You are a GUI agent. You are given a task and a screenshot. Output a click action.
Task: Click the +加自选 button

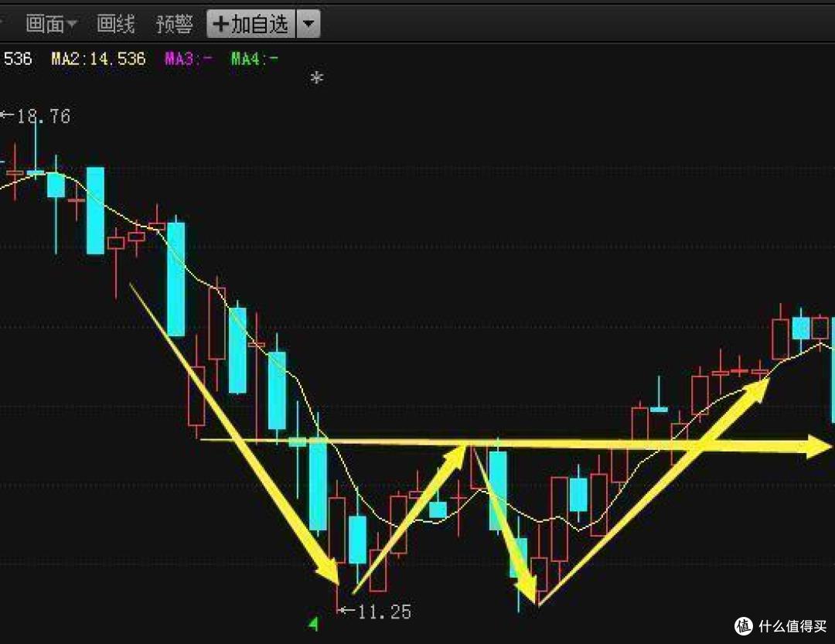click(250, 24)
